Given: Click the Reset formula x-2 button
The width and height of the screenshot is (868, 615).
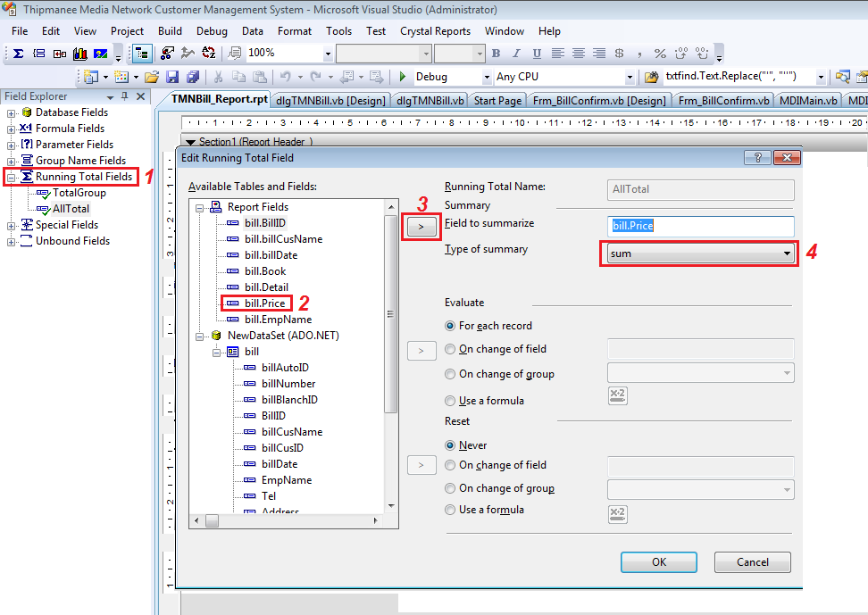Looking at the screenshot, I should [x=617, y=514].
